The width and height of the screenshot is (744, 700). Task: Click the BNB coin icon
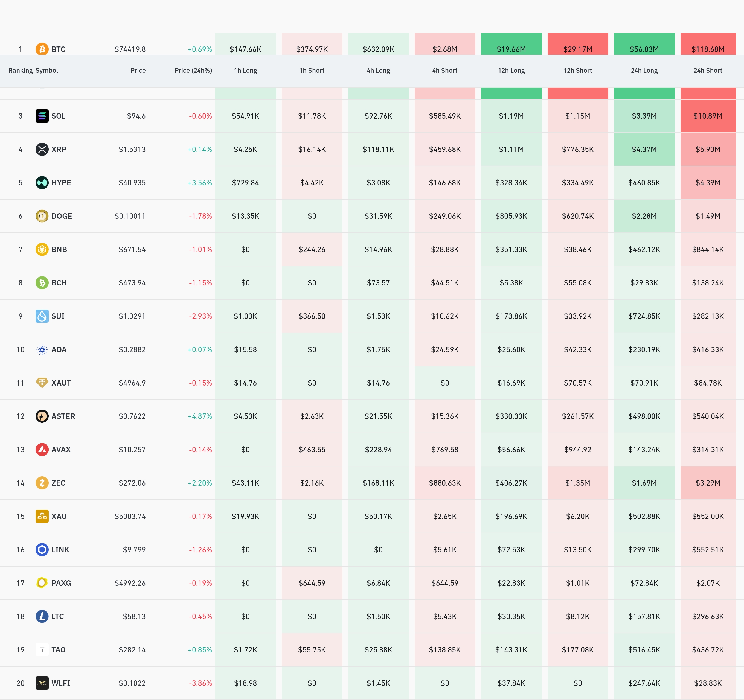pos(42,249)
